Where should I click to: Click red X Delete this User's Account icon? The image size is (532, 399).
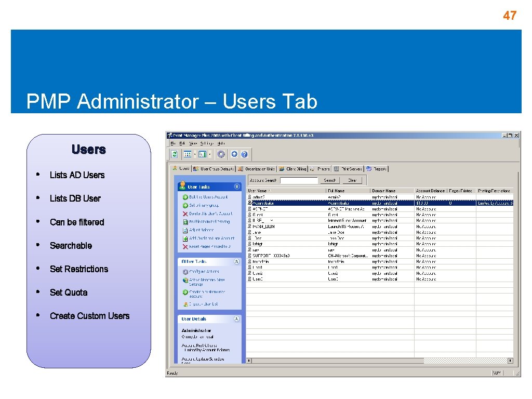[185, 214]
